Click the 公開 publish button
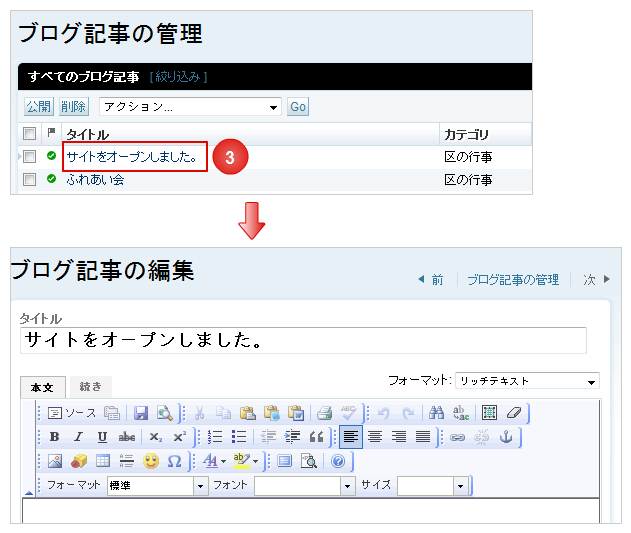Viewport: 631px width, 533px height. 39,107
